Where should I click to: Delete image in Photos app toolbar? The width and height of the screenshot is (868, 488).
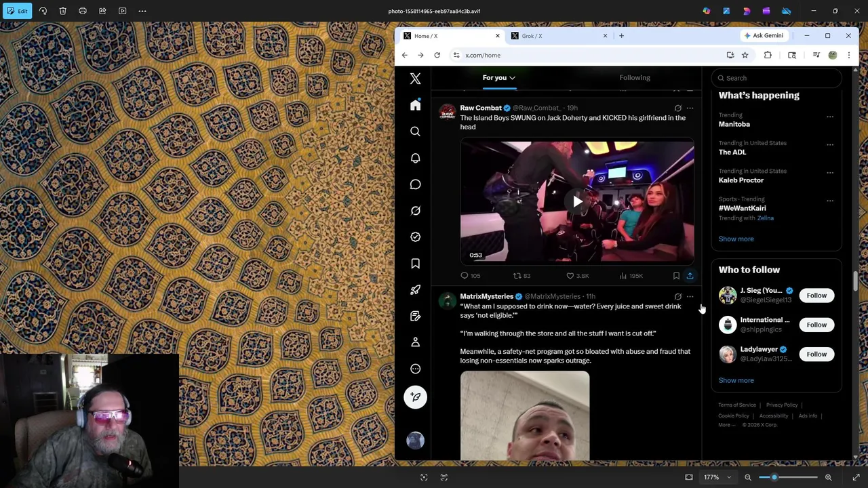coord(62,11)
